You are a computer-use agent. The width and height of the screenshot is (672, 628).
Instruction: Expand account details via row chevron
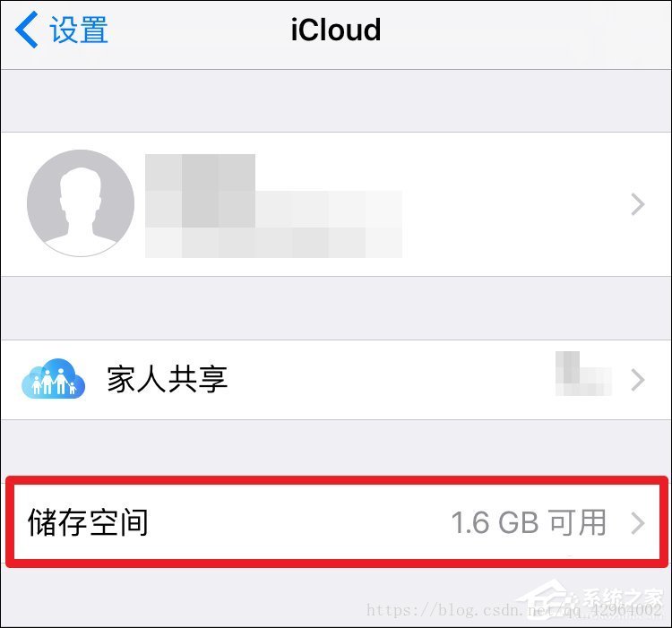pyautogui.click(x=638, y=204)
